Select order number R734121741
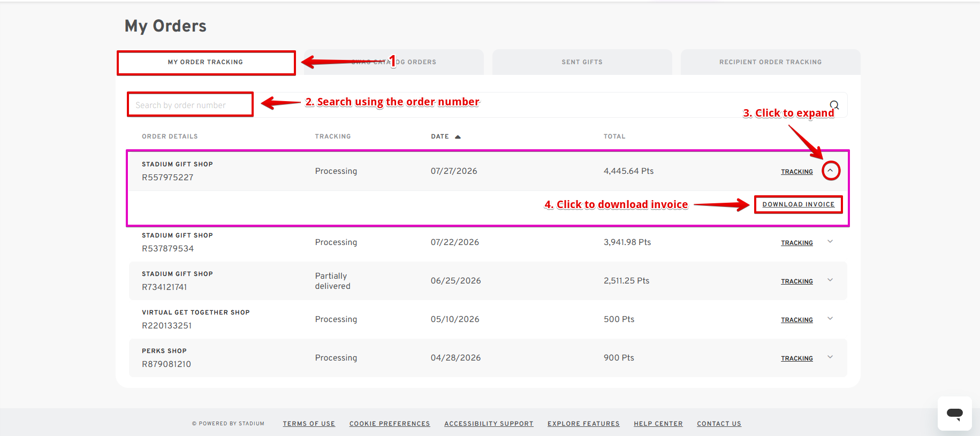This screenshot has height=436, width=980. pyautogui.click(x=164, y=287)
